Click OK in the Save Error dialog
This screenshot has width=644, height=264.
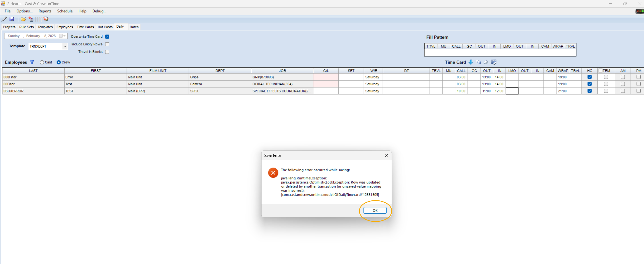(x=375, y=210)
